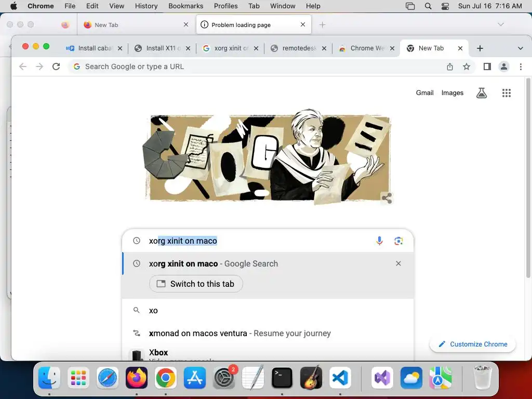This screenshot has height=399, width=532.
Task: Open Maps from the Dock
Action: tap(441, 378)
